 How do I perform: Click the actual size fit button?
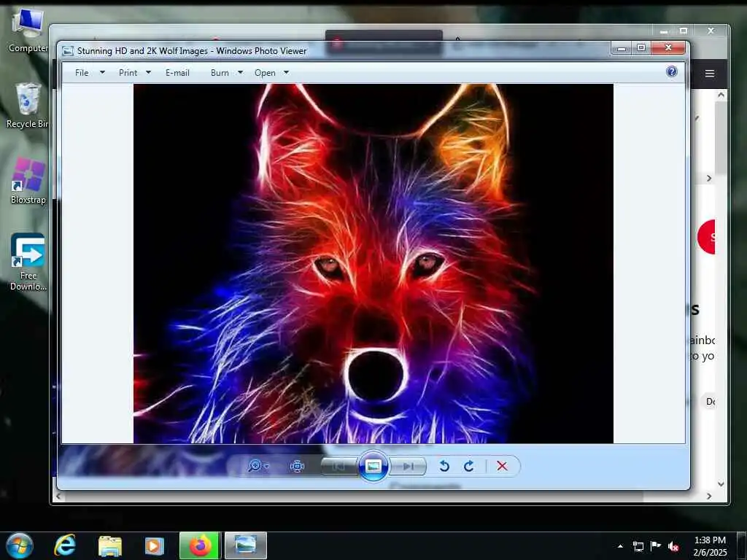[298, 466]
